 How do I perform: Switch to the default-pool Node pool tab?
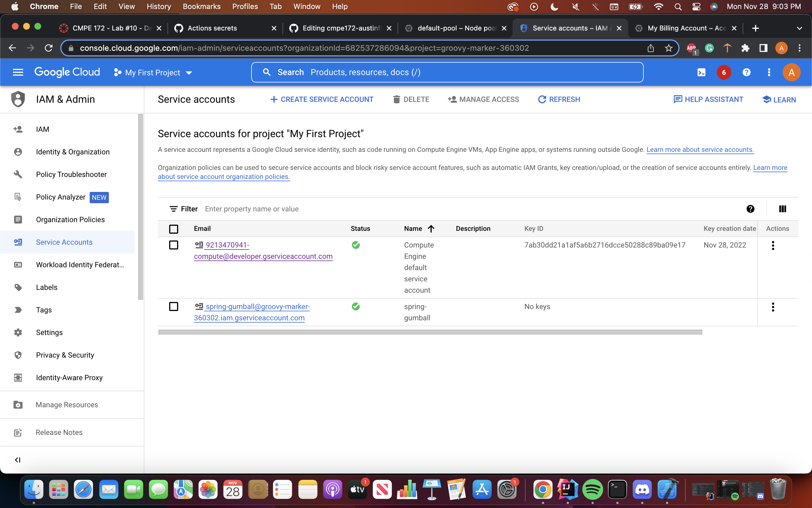(x=456, y=28)
